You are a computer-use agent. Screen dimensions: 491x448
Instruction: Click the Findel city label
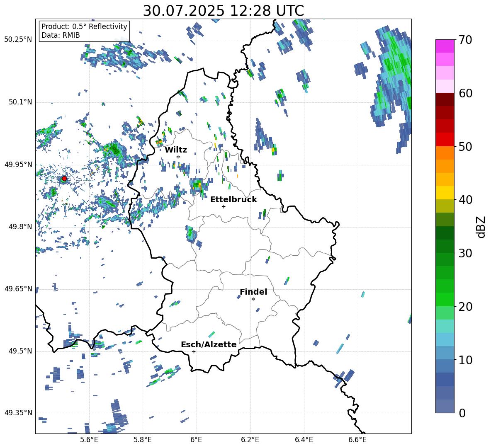click(253, 292)
